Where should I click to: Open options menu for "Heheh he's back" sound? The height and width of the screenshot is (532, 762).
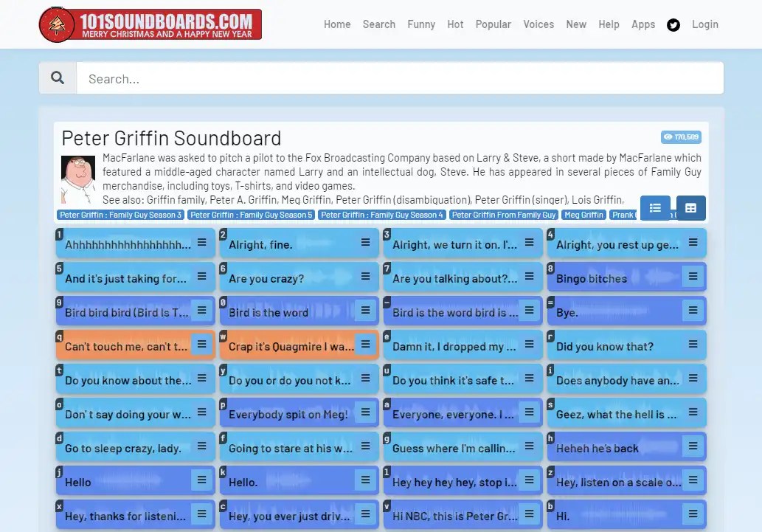point(692,447)
